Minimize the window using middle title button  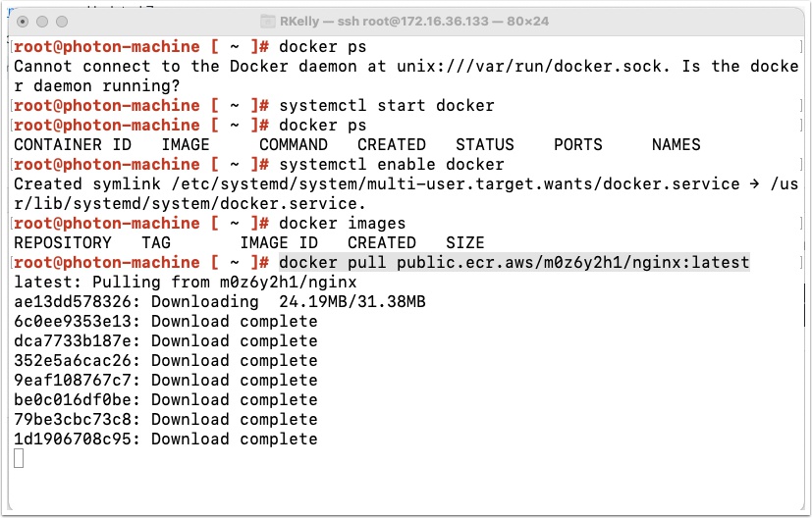[x=42, y=22]
